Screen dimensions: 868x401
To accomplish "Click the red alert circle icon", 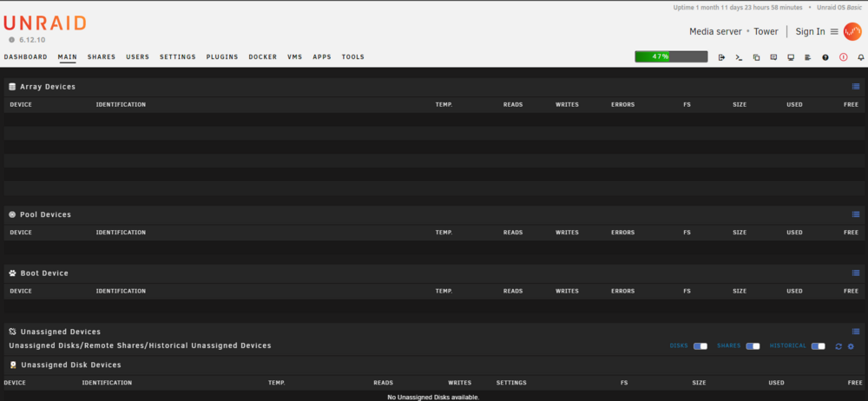I will coord(843,57).
